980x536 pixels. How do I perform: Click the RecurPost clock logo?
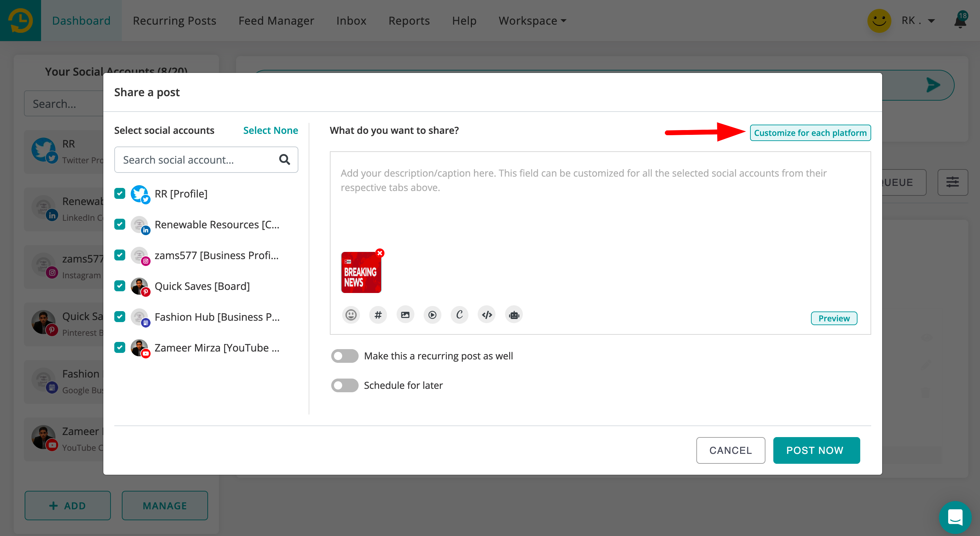21,21
